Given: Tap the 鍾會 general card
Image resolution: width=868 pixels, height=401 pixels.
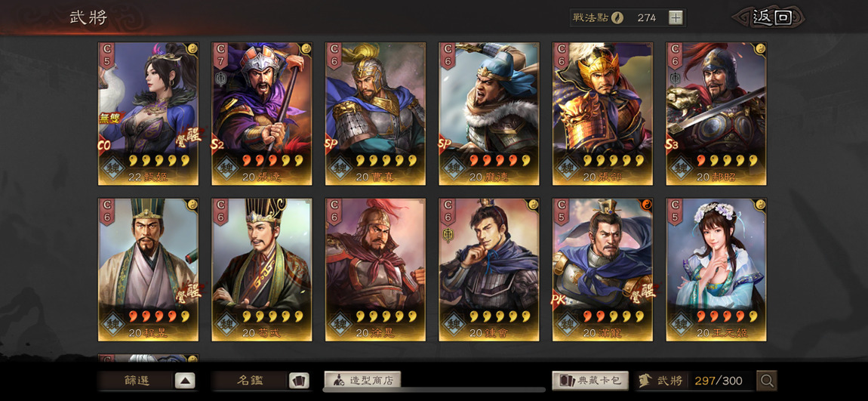Looking at the screenshot, I should [x=489, y=270].
